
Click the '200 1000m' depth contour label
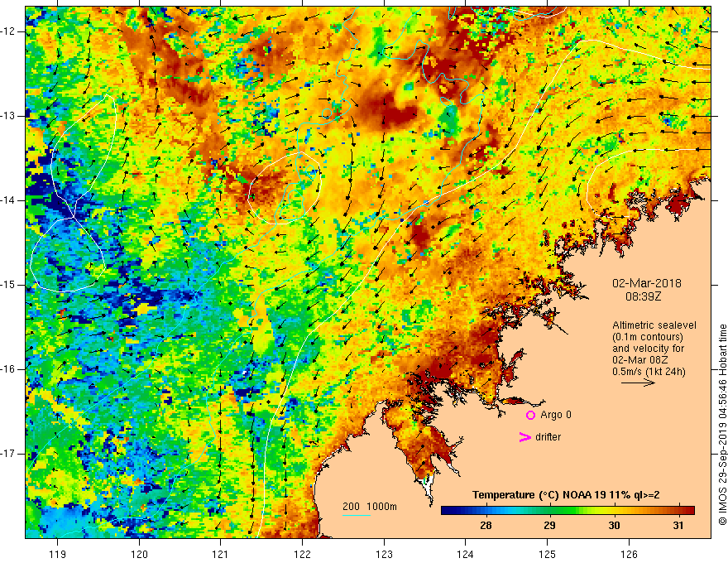370,507
